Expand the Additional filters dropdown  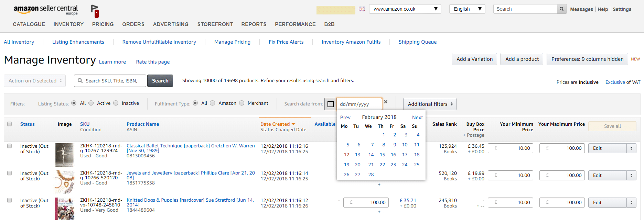[430, 104]
